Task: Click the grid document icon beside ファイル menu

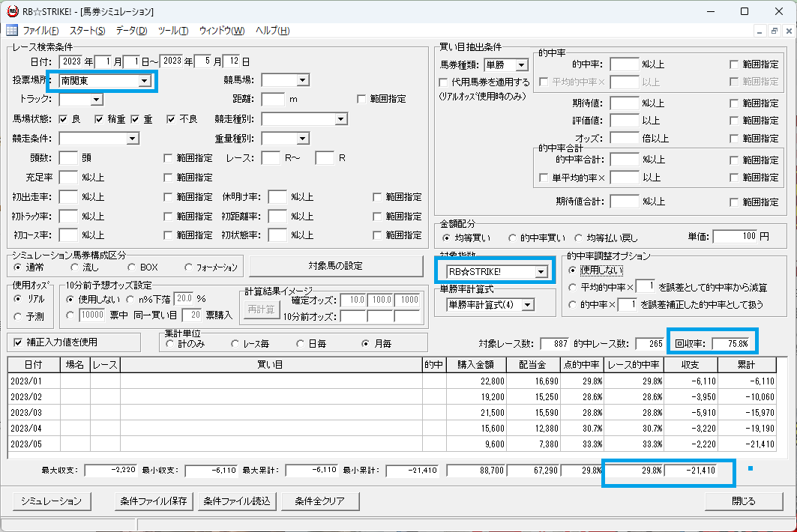Action: (x=12, y=31)
